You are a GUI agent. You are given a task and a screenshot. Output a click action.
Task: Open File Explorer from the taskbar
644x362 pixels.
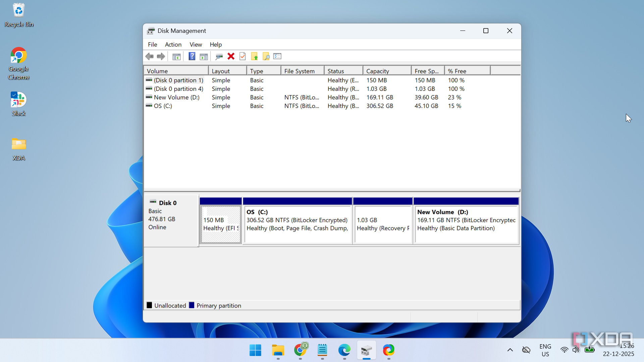tap(278, 350)
